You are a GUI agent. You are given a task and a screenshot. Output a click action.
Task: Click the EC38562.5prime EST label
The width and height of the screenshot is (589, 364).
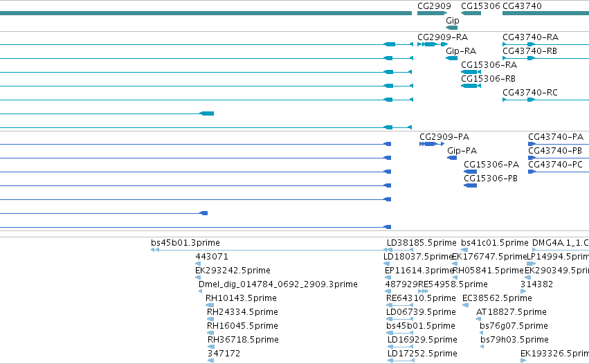pyautogui.click(x=497, y=299)
